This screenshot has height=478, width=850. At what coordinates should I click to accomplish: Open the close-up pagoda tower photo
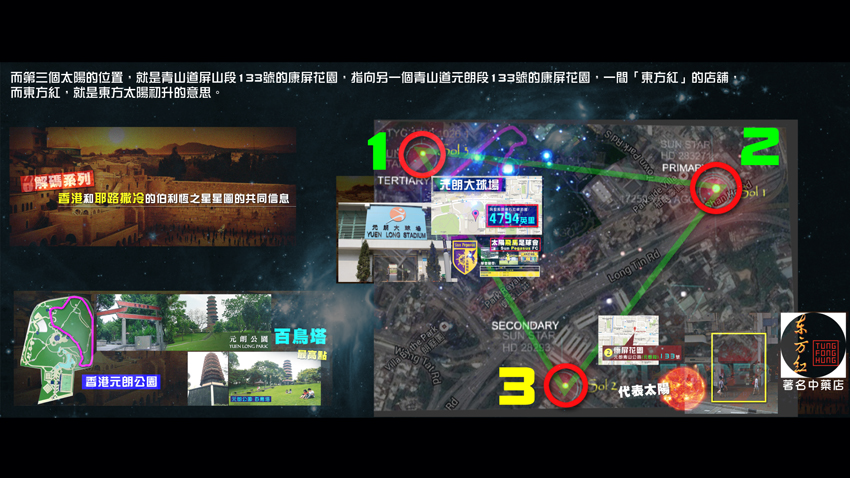(208, 379)
